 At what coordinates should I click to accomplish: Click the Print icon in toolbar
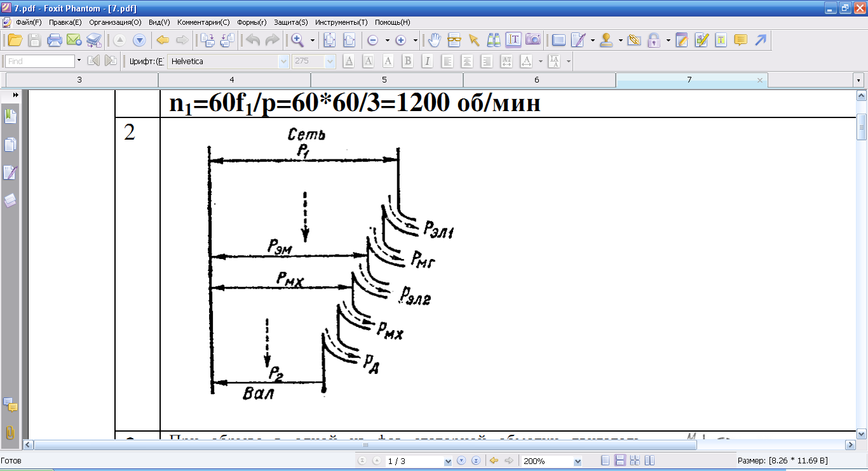55,41
